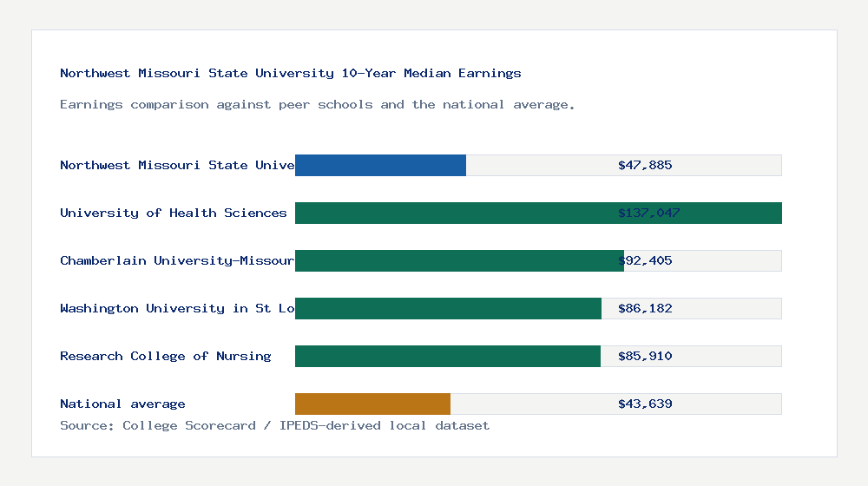Select the Northwest Missouri State row label
Image resolution: width=868 pixels, height=486 pixels.
tap(177, 165)
